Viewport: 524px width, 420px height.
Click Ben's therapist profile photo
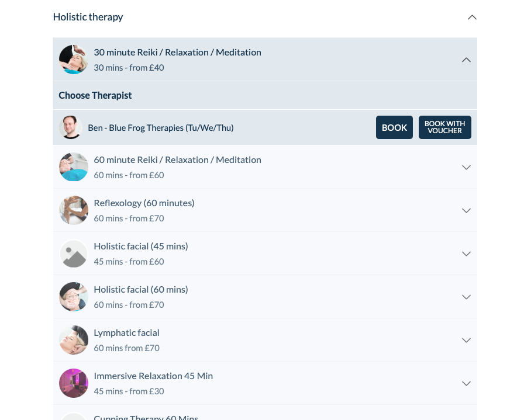pyautogui.click(x=71, y=127)
